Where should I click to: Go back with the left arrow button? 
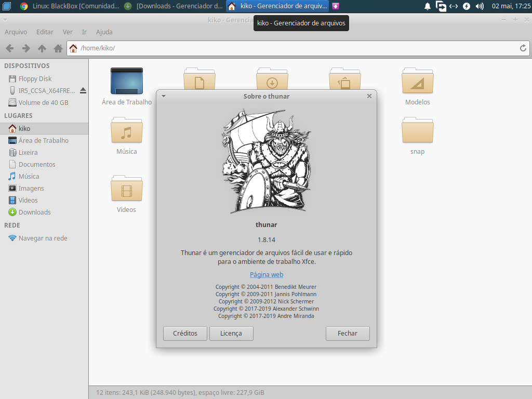coord(10,48)
